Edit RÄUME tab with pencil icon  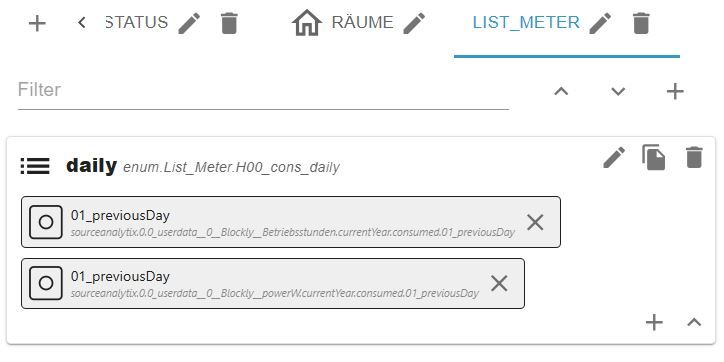tap(414, 23)
